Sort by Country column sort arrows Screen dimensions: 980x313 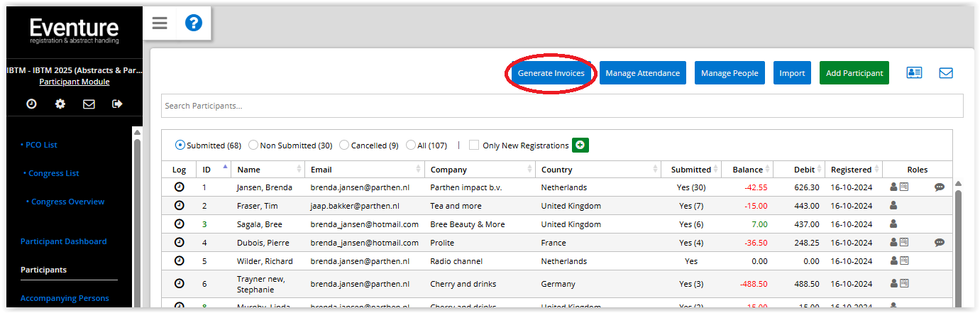coord(654,170)
